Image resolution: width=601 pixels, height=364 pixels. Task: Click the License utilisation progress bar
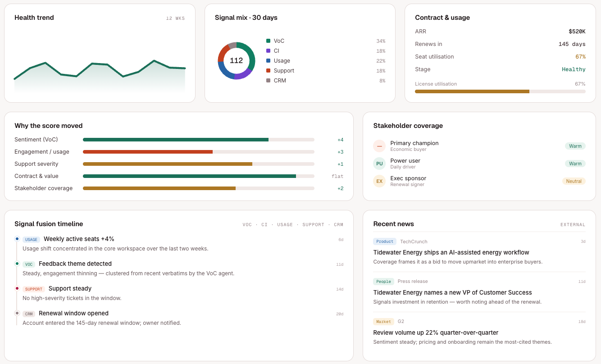(500, 91)
